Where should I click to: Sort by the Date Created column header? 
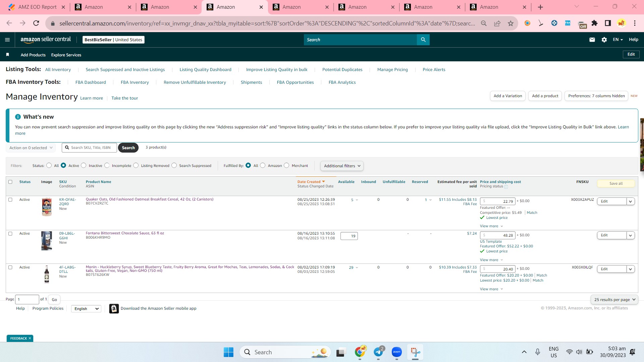coord(311,182)
